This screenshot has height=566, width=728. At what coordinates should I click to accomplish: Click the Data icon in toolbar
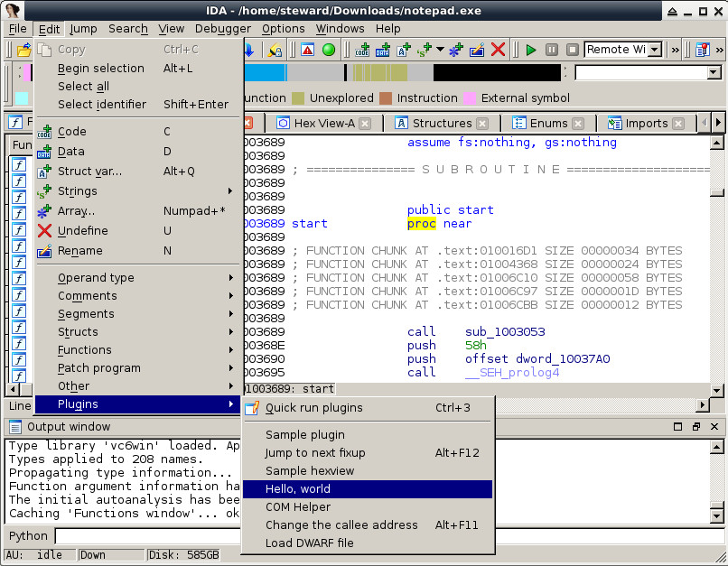[383, 50]
